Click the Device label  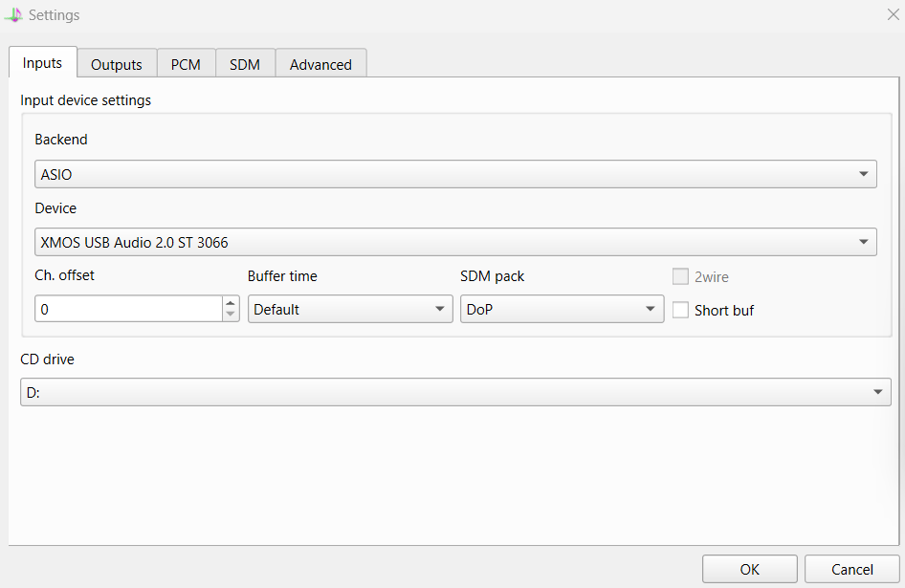click(x=55, y=208)
